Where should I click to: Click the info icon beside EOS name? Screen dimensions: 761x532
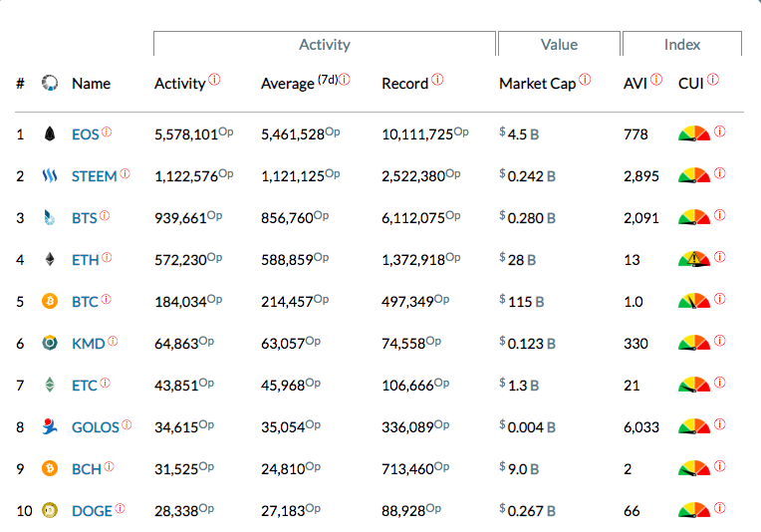pyautogui.click(x=107, y=132)
